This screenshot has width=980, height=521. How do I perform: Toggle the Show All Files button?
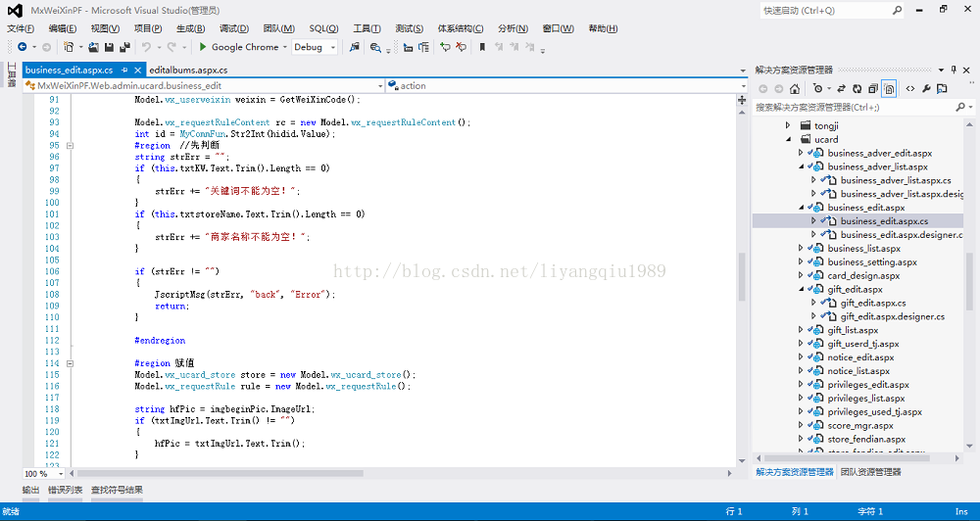tap(890, 89)
